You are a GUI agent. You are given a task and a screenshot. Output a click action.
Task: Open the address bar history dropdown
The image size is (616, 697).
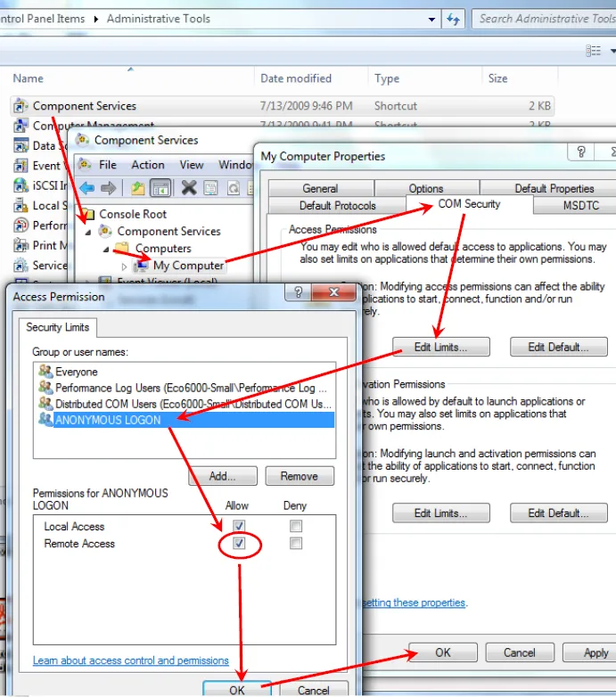(x=431, y=20)
